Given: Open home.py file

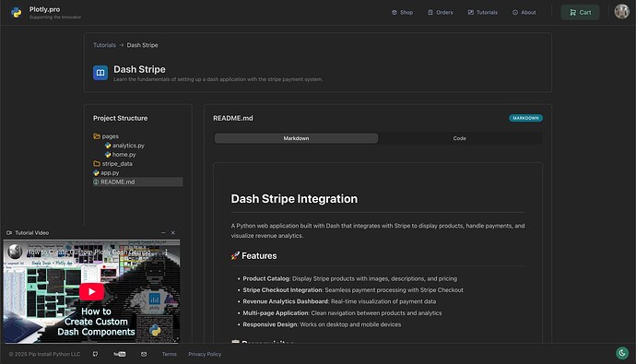Looking at the screenshot, I should click(120, 155).
